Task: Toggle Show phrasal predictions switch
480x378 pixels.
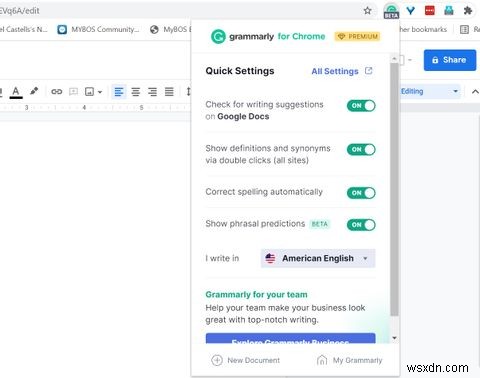Action: click(361, 225)
